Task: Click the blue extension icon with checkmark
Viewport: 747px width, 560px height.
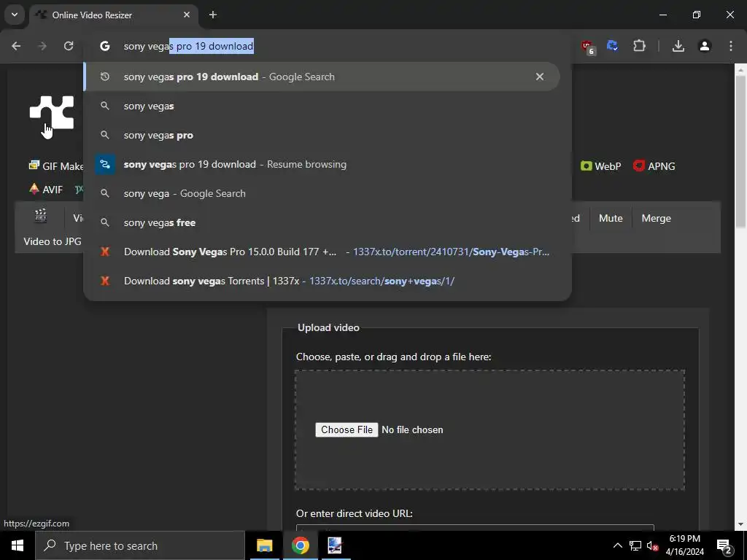Action: 612,46
